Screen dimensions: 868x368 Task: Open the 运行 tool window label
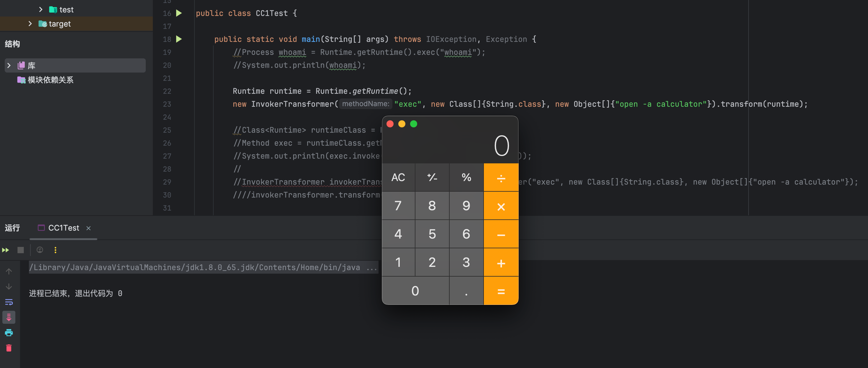tap(12, 228)
